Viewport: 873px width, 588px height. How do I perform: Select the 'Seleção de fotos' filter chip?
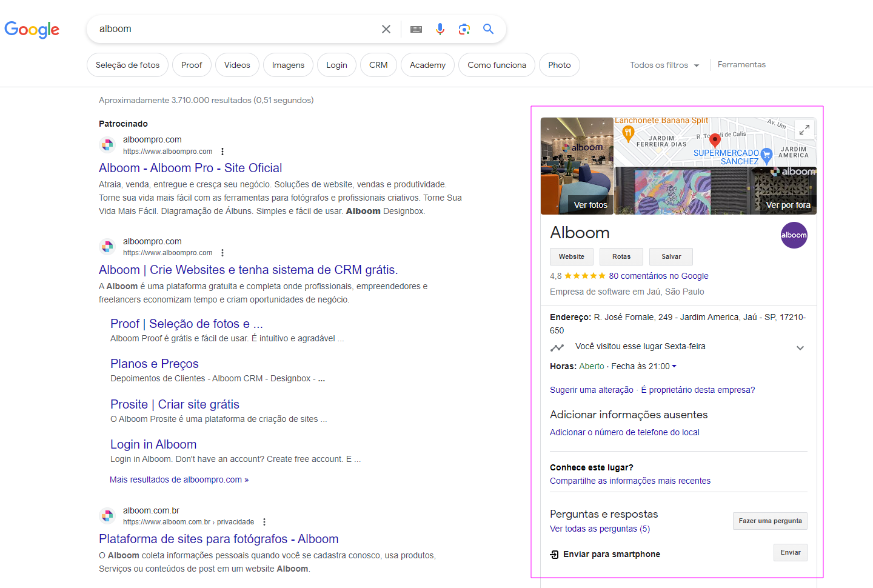(127, 65)
